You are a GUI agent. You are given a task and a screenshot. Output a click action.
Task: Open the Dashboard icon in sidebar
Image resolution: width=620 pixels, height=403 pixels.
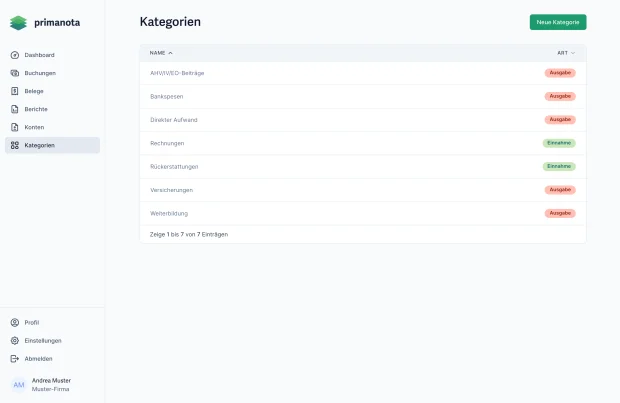pyautogui.click(x=15, y=55)
